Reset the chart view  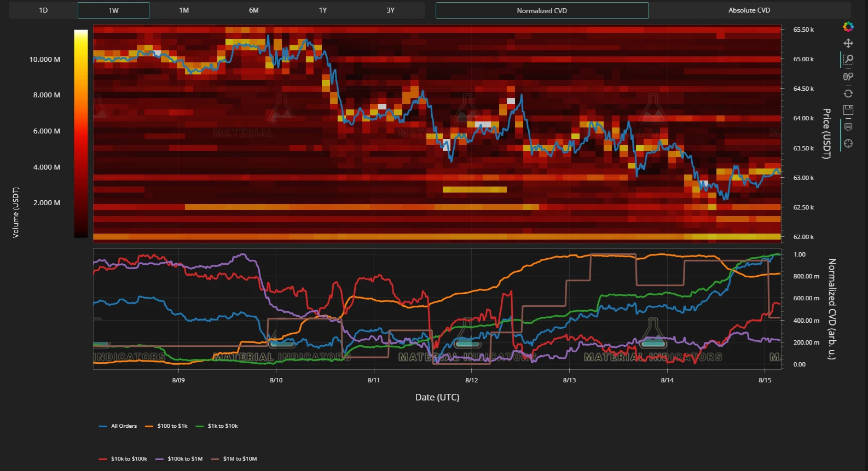(848, 94)
